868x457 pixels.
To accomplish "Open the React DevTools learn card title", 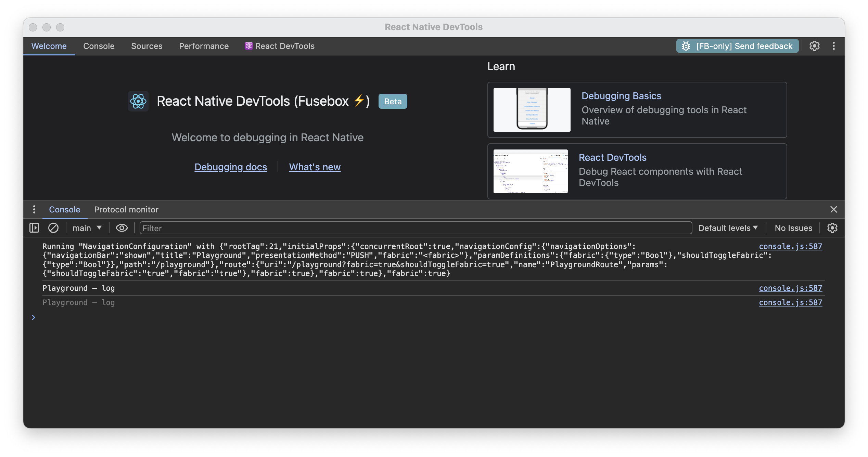I will tap(612, 157).
